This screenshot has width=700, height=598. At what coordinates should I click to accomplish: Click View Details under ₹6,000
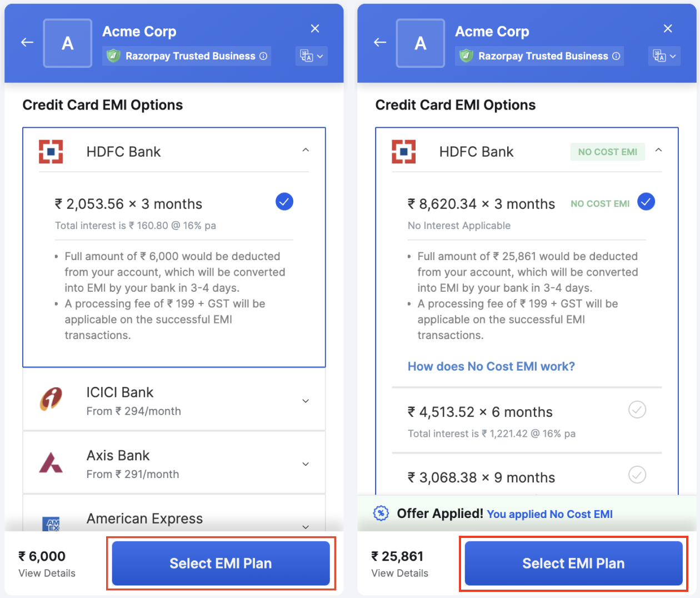(x=46, y=573)
